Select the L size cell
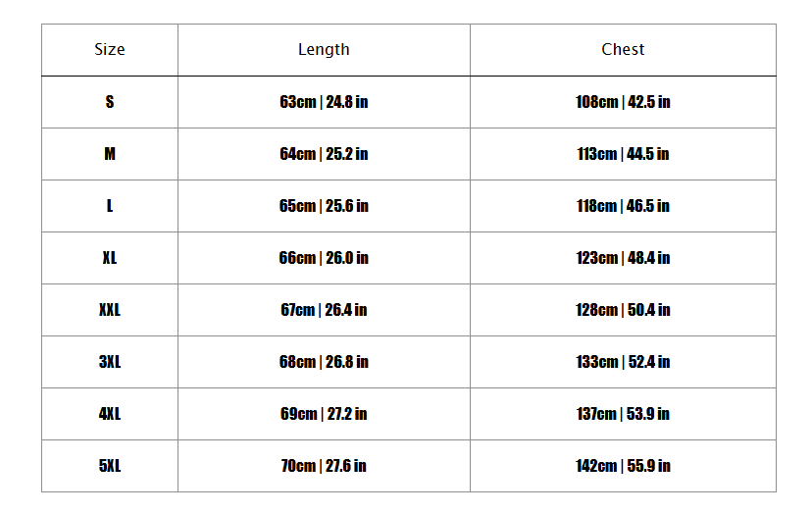 click(110, 206)
